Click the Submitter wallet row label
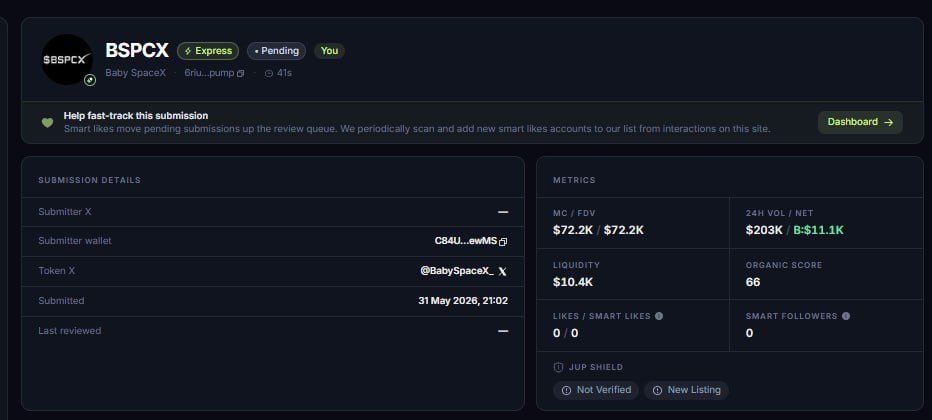 point(75,241)
